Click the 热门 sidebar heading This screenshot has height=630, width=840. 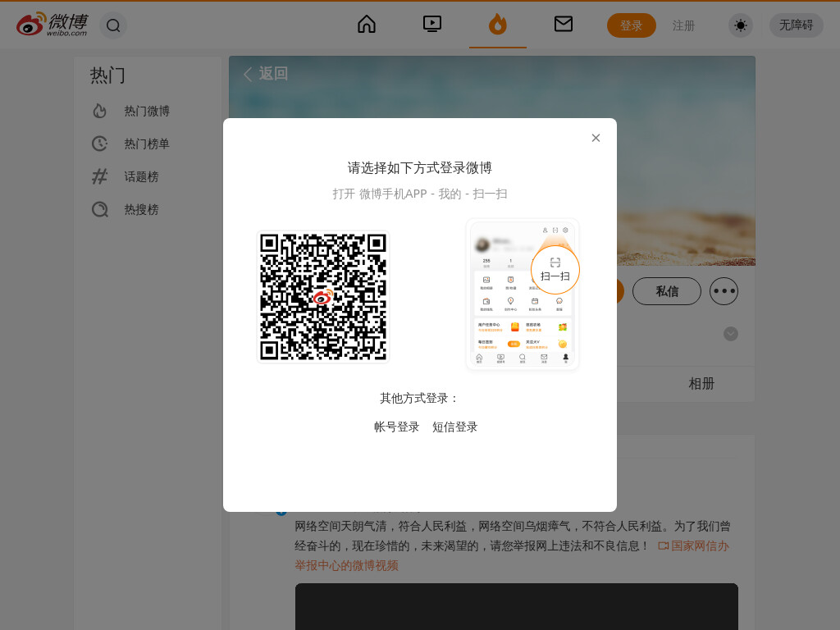click(x=107, y=75)
